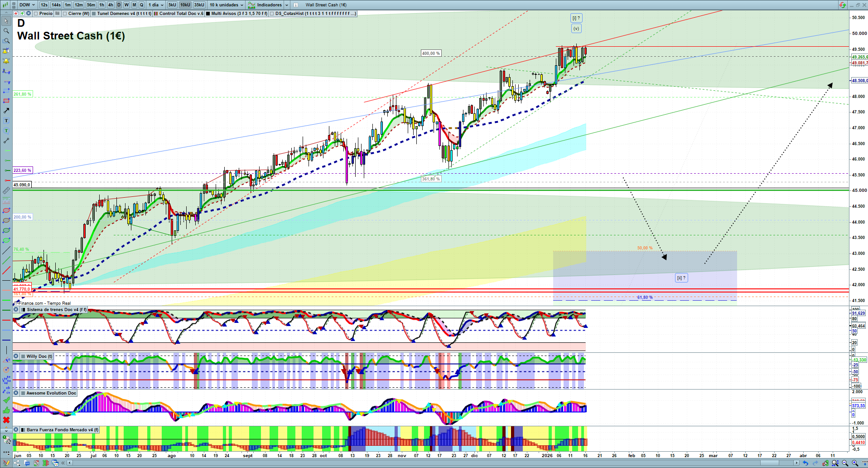Select the text bubble comment tool
The image size is (868, 468).
coord(6,131)
